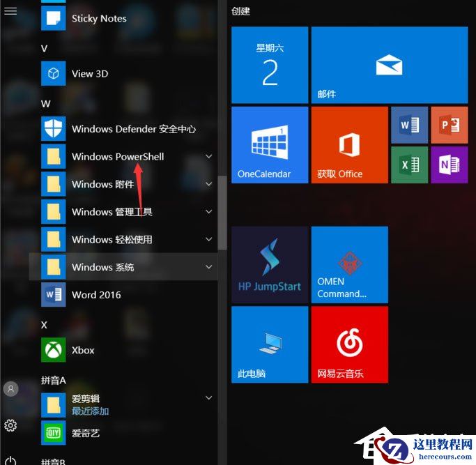The image size is (476, 465).
Task: Click the 获取 Office tile
Action: (350, 145)
